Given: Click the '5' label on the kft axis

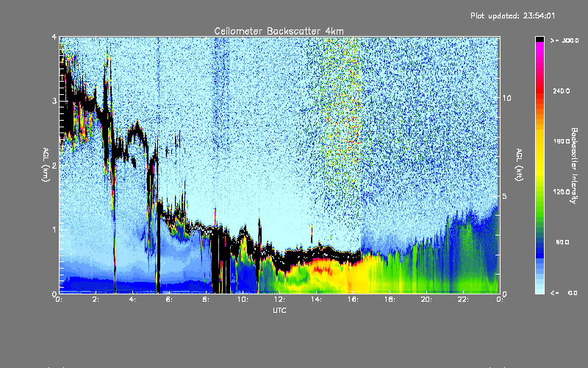Looking at the screenshot, I should tap(504, 196).
